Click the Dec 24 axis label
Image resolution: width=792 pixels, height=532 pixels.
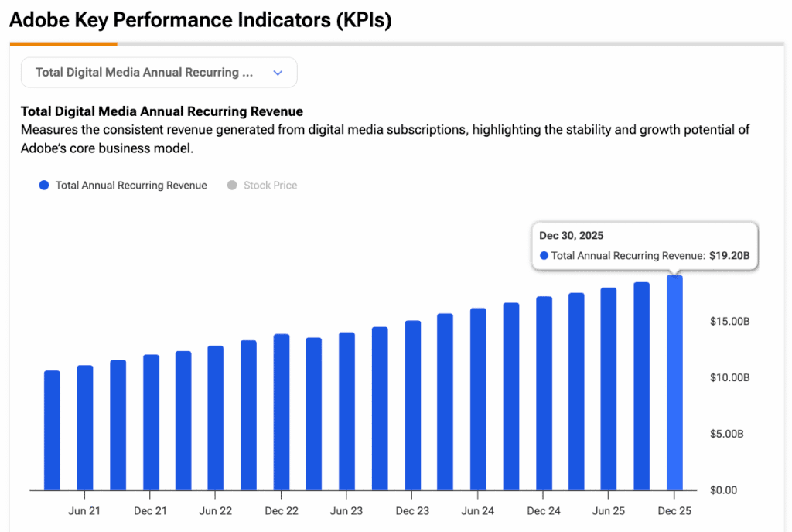543,511
